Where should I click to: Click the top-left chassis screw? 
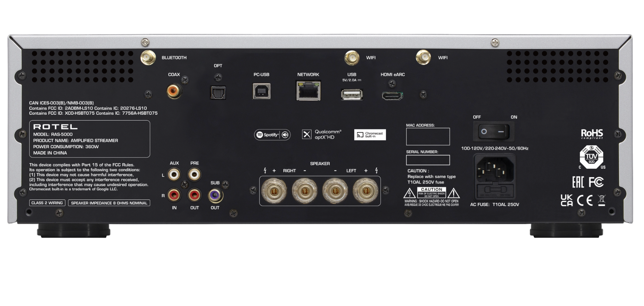145,43
